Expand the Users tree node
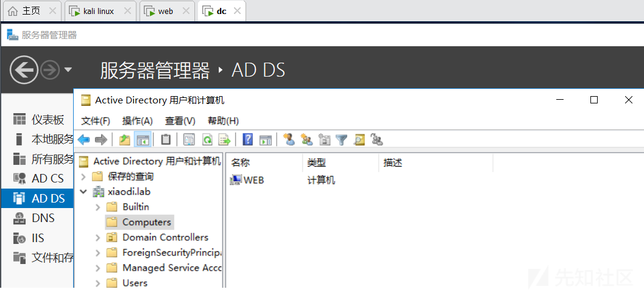 [97, 283]
